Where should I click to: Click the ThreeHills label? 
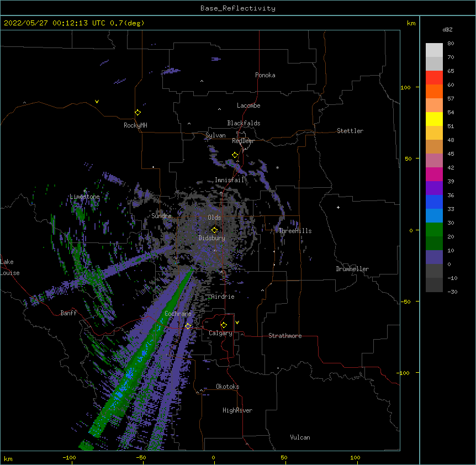click(295, 231)
